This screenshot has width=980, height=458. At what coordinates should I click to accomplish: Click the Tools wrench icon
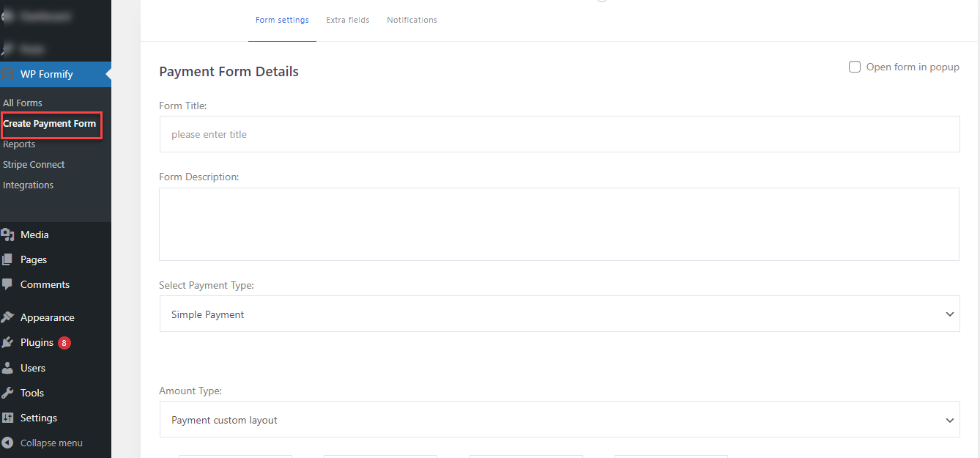coord(7,393)
